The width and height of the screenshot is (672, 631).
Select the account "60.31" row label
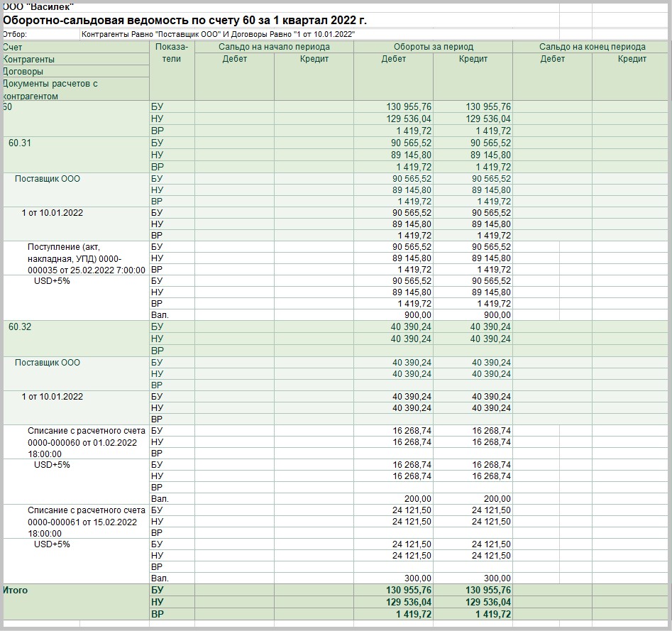[x=20, y=143]
